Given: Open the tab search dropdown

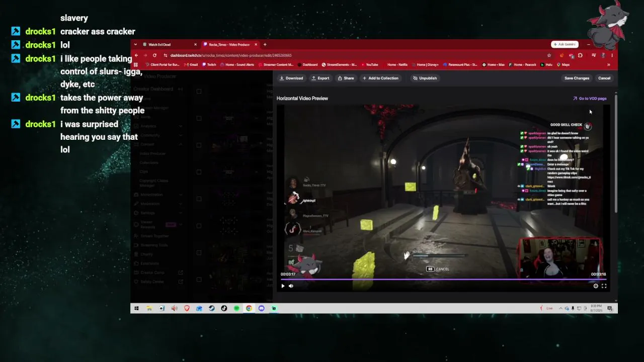Looking at the screenshot, I should (x=136, y=45).
